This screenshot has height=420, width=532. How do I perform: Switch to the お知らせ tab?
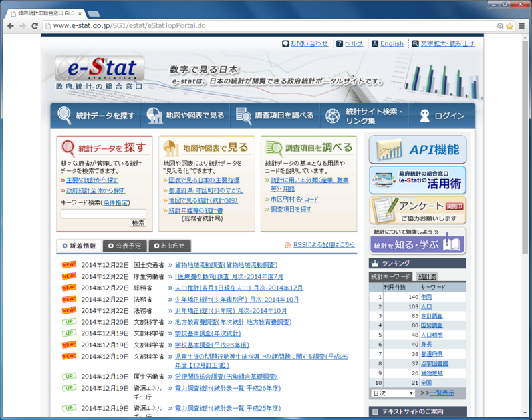[x=170, y=246]
